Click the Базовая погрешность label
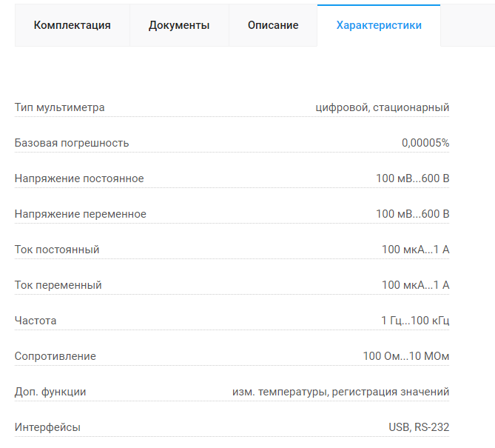Viewport: 495px width, 448px height. point(72,143)
